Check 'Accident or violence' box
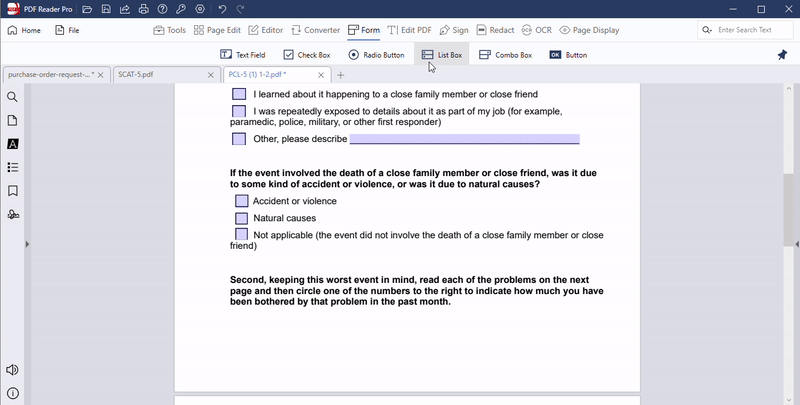The image size is (800, 405). pos(241,201)
